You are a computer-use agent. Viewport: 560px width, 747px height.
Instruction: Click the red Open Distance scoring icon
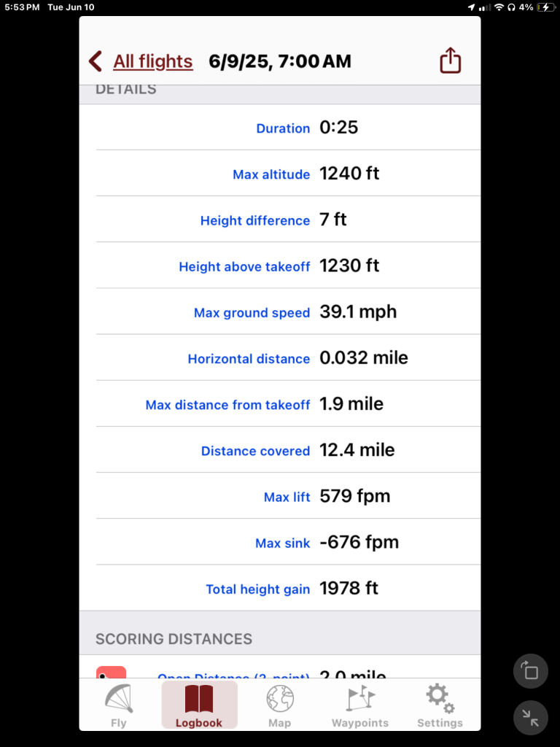(x=111, y=673)
